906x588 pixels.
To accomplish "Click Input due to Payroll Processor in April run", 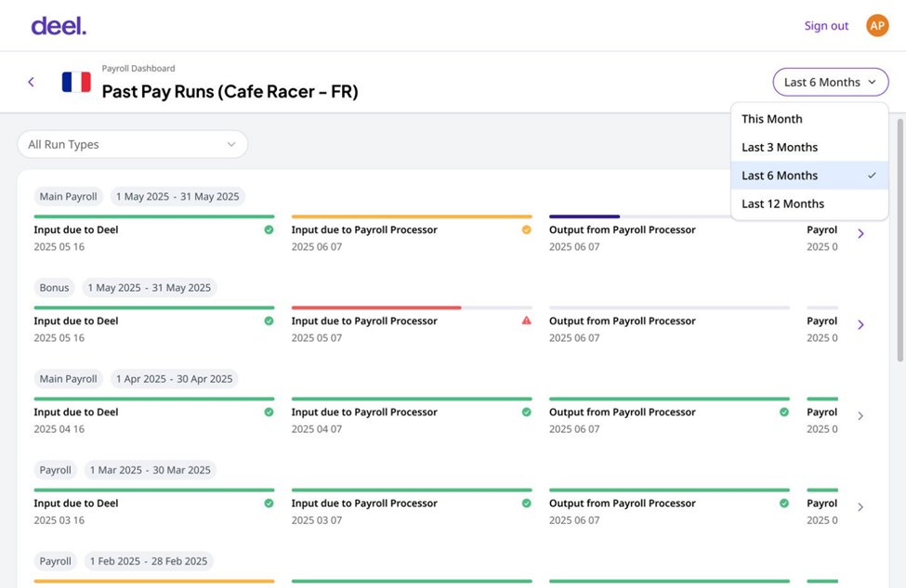I will [x=364, y=412].
